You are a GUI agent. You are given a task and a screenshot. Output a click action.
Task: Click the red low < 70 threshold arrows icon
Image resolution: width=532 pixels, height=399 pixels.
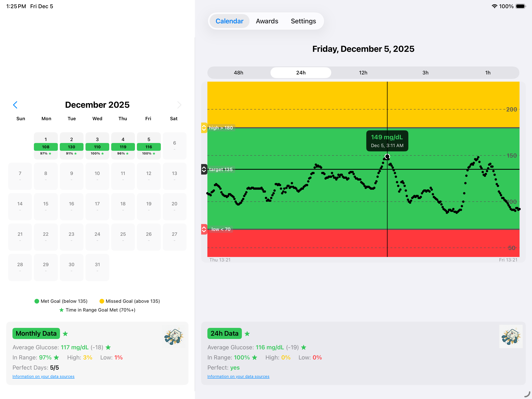(204, 230)
